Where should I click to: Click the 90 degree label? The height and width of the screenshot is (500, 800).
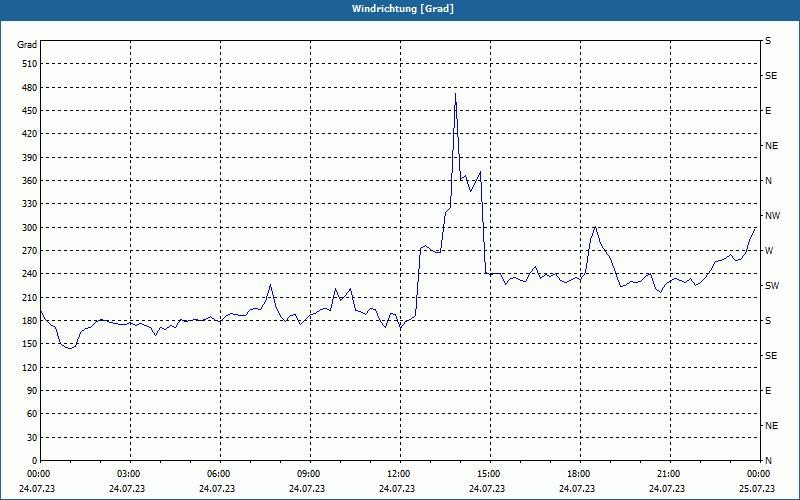click(x=32, y=391)
